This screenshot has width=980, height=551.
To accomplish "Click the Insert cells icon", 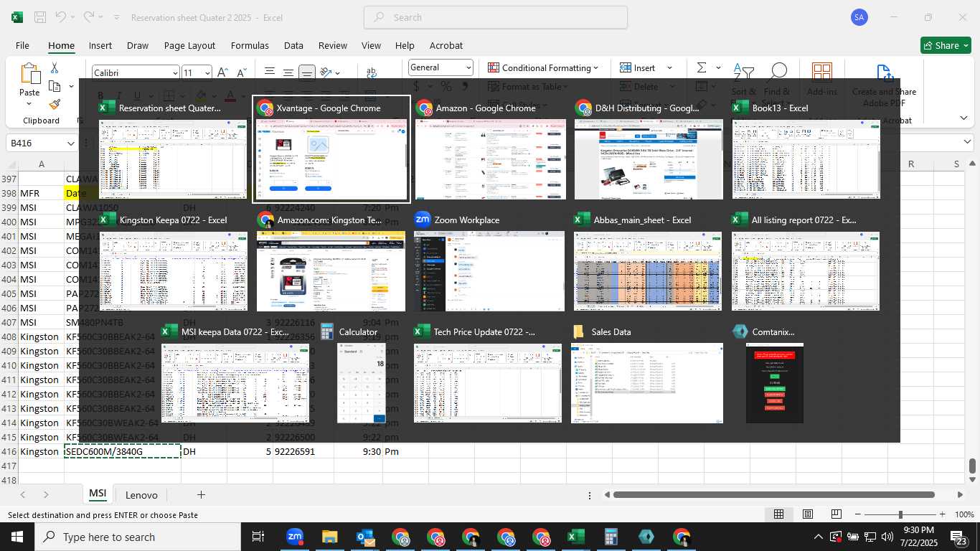I will pos(624,67).
